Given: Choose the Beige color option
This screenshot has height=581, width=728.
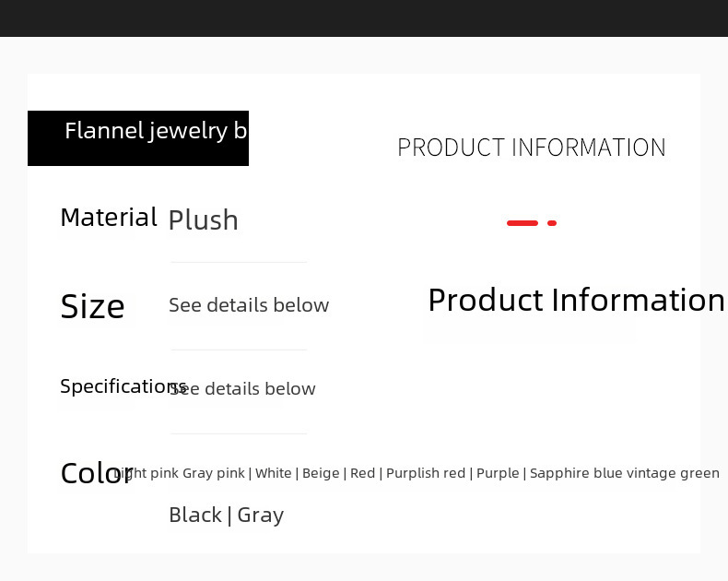Looking at the screenshot, I should pyautogui.click(x=321, y=473).
